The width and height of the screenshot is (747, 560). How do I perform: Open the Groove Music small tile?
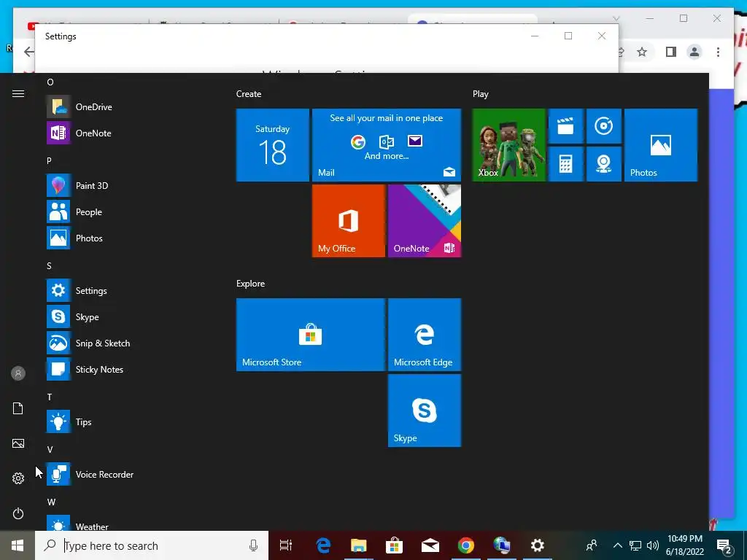603,126
